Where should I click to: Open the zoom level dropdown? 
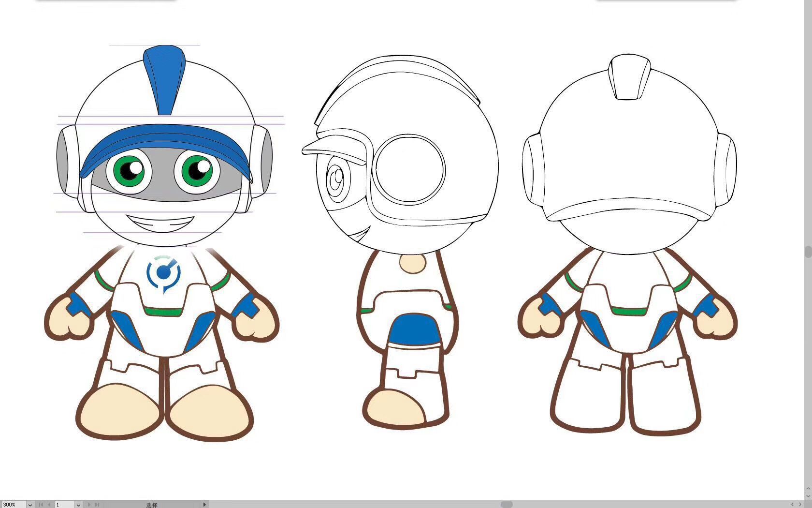tap(30, 505)
